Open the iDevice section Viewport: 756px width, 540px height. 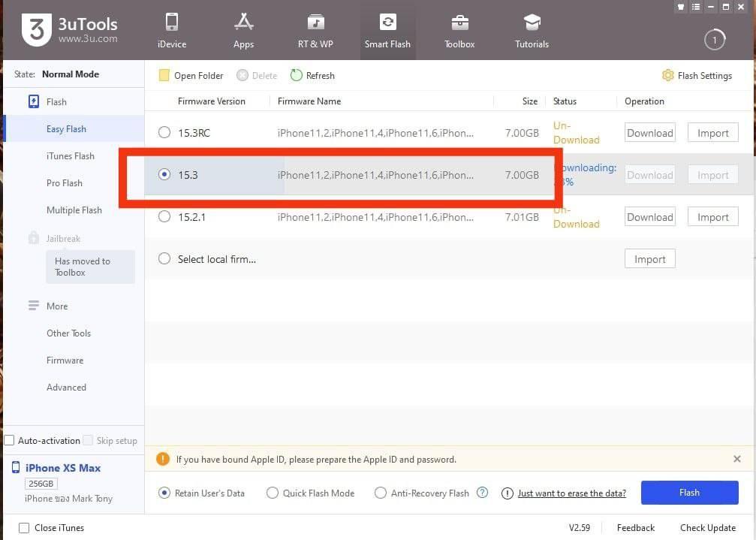click(172, 30)
